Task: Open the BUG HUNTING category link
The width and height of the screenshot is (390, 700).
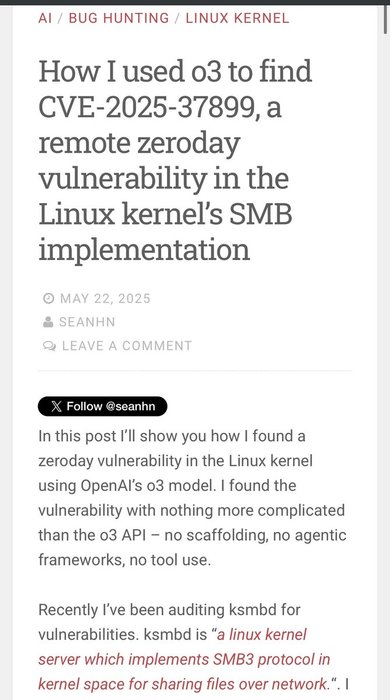Action: (119, 18)
